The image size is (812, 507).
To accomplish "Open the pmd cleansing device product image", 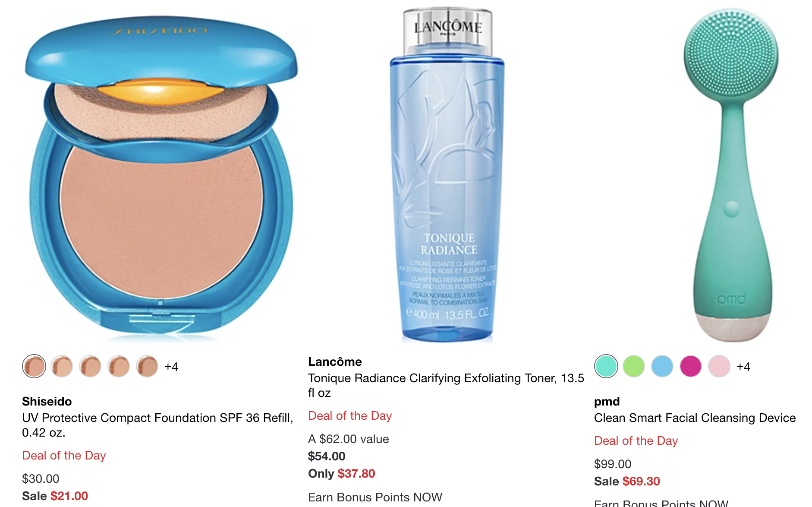I will 732,175.
